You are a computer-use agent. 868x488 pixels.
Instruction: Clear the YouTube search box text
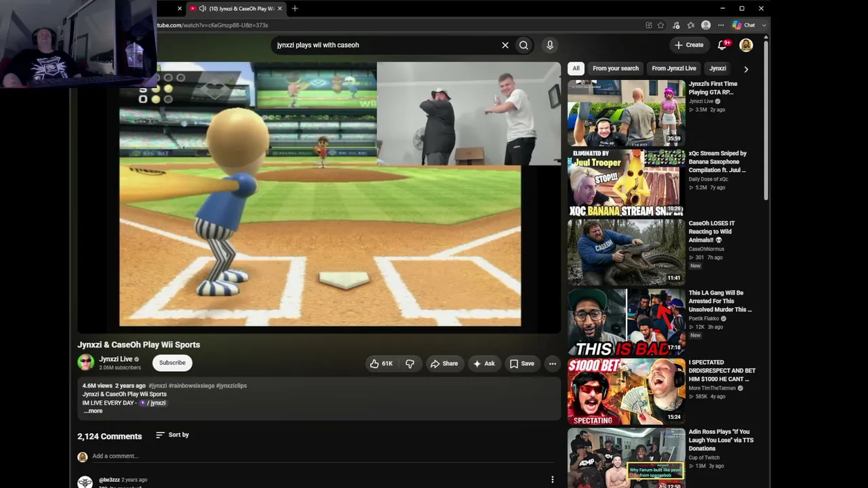(x=505, y=45)
